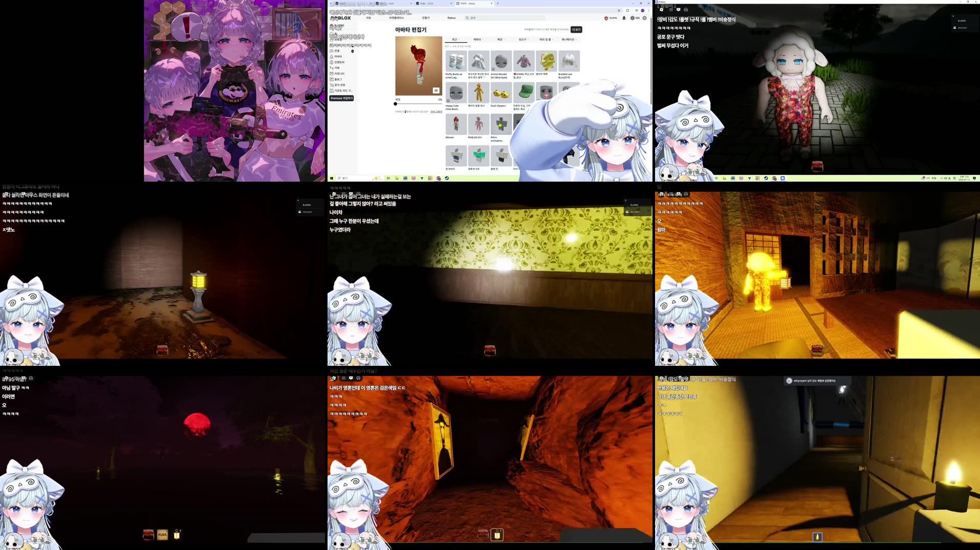Open 인벤토리 from the Roblox sidebar
The image size is (980, 550).
tap(339, 62)
